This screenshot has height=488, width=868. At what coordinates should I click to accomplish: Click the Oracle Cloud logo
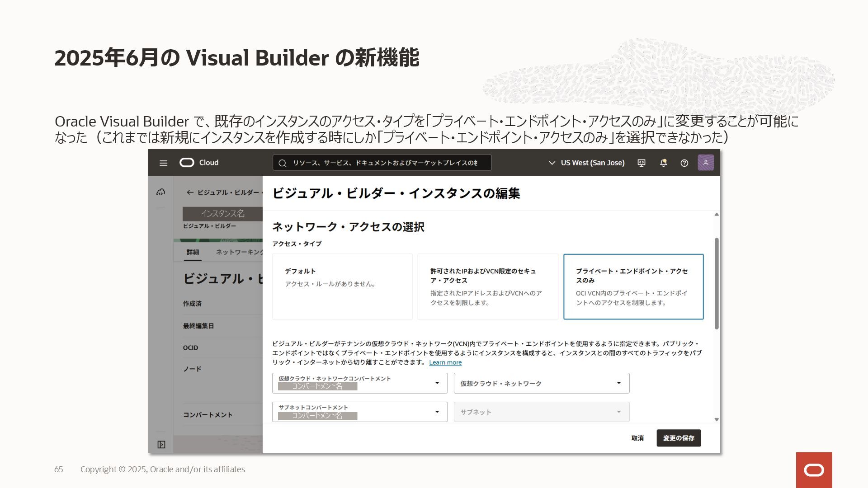click(x=199, y=163)
